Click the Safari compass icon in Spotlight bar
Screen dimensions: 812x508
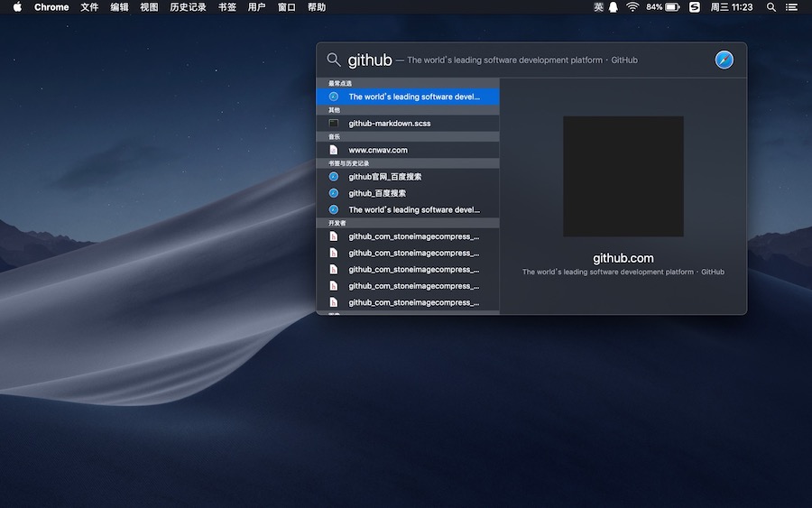pyautogui.click(x=724, y=60)
